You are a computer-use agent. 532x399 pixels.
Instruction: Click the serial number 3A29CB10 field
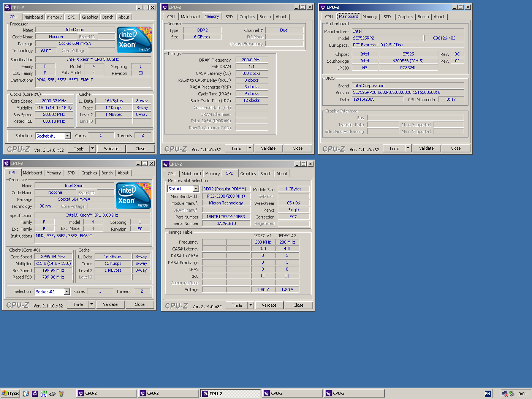[226, 223]
